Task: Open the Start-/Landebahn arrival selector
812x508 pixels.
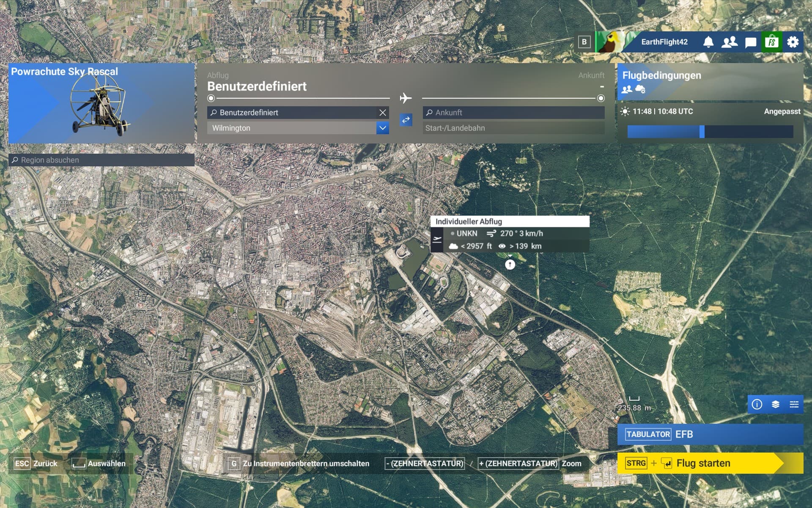Action: pyautogui.click(x=513, y=128)
